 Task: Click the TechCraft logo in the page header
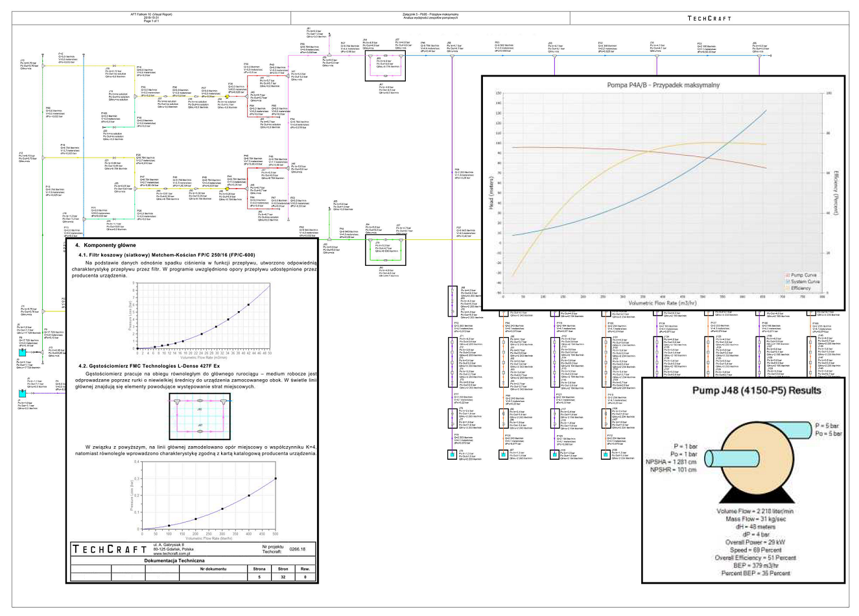pyautogui.click(x=709, y=18)
